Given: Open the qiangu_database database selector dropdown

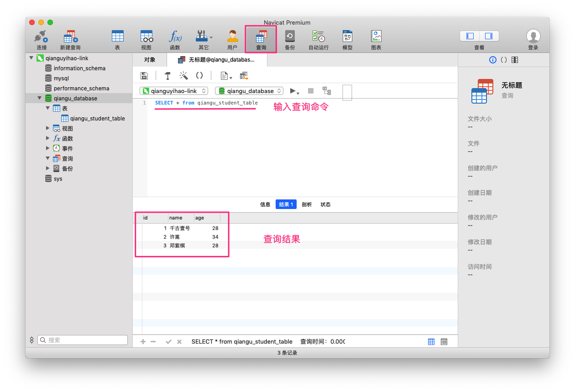Looking at the screenshot, I should (x=249, y=91).
